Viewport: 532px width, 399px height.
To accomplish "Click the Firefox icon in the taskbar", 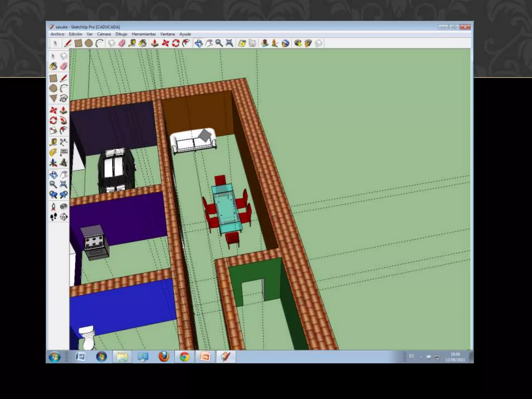I will click(164, 356).
